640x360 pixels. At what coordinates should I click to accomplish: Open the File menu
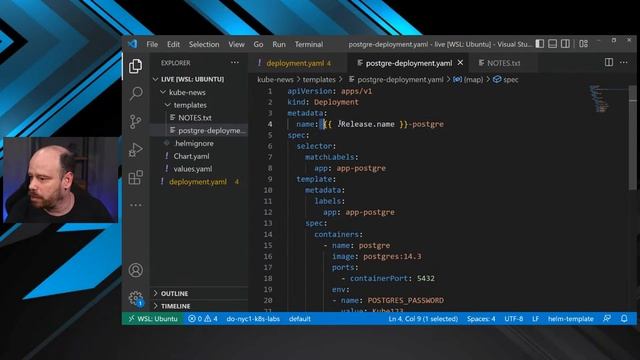coord(152,44)
